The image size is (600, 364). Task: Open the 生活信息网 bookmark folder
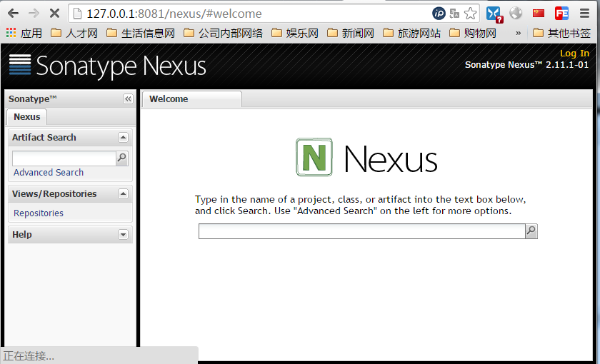pos(141,34)
